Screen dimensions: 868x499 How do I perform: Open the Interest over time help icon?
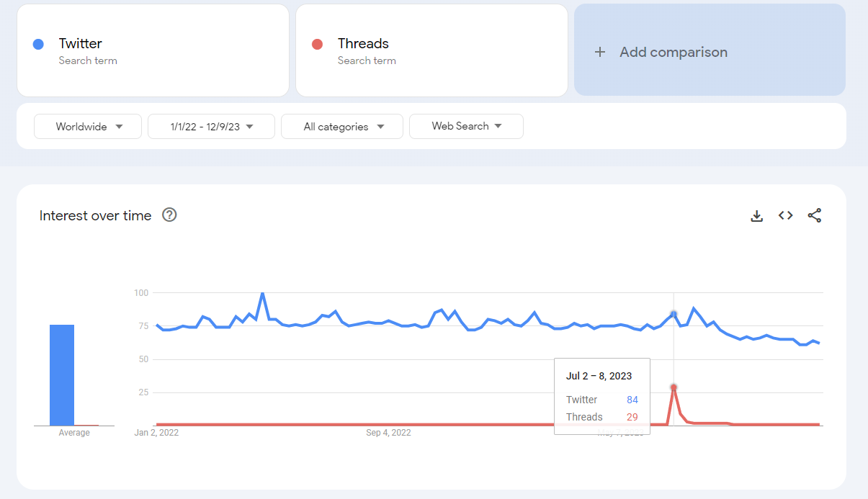tap(169, 215)
